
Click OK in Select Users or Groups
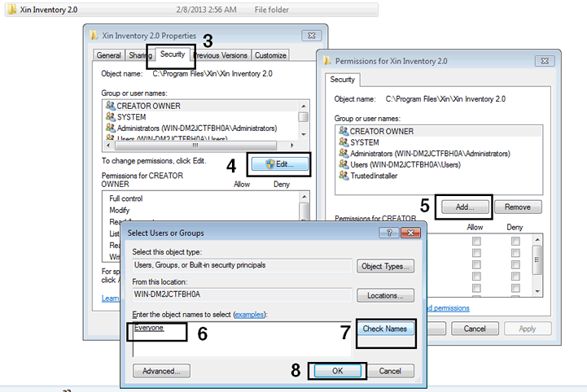(338, 371)
